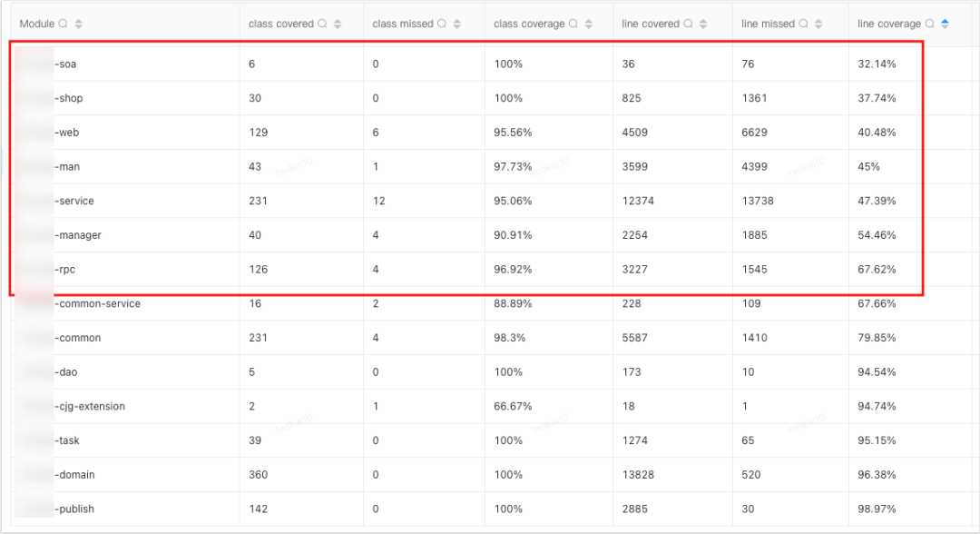Sort by line covered column
The image size is (980, 534).
coord(703,24)
